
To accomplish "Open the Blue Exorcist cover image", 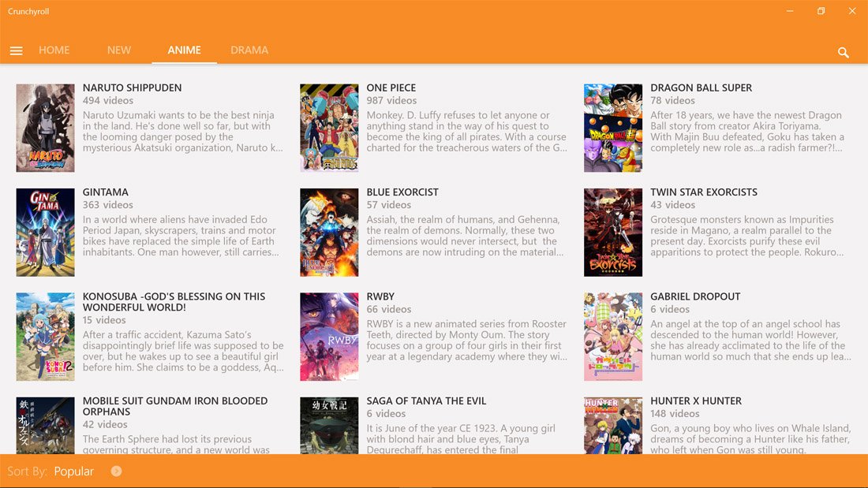I will [x=329, y=233].
